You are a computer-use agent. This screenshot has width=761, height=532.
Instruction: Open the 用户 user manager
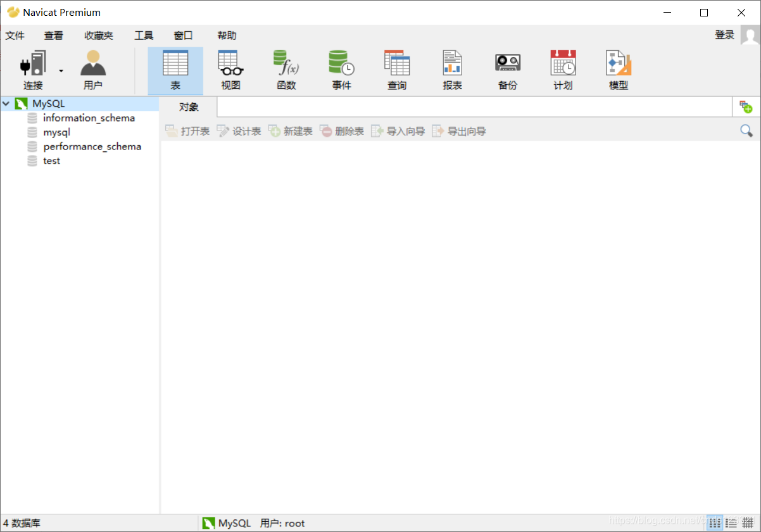tap(93, 71)
